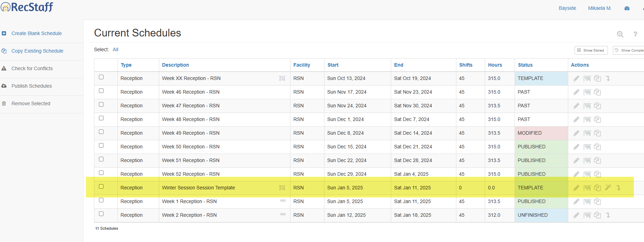Edit the Week 46 Reception schedule via pencil
This screenshot has height=242, width=644.
pos(576,92)
